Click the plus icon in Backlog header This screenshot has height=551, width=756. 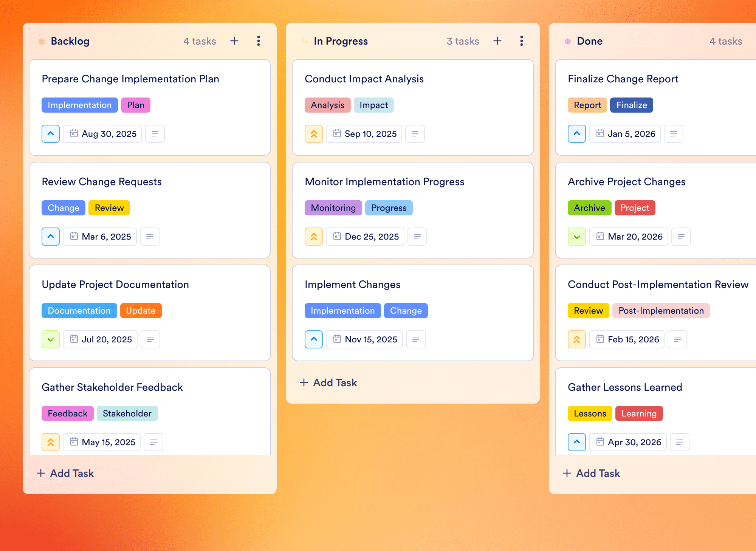234,41
